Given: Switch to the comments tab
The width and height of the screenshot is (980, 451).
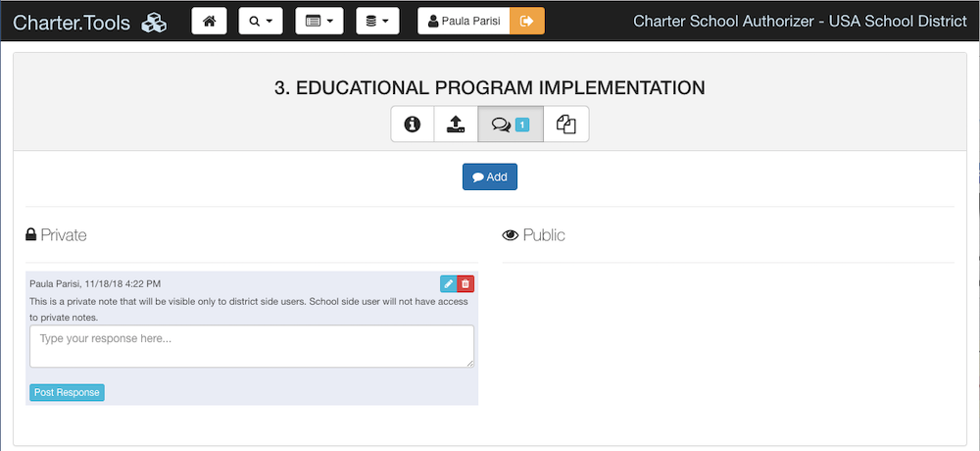Looking at the screenshot, I should point(511,124).
